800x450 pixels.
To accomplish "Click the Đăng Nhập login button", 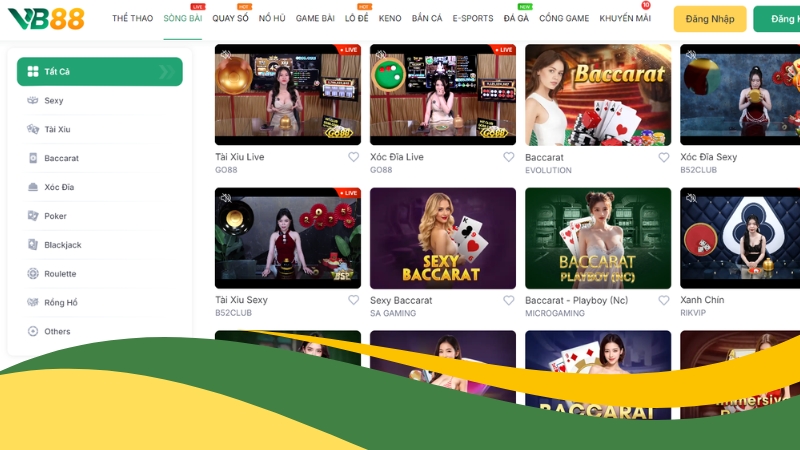I will (x=710, y=19).
